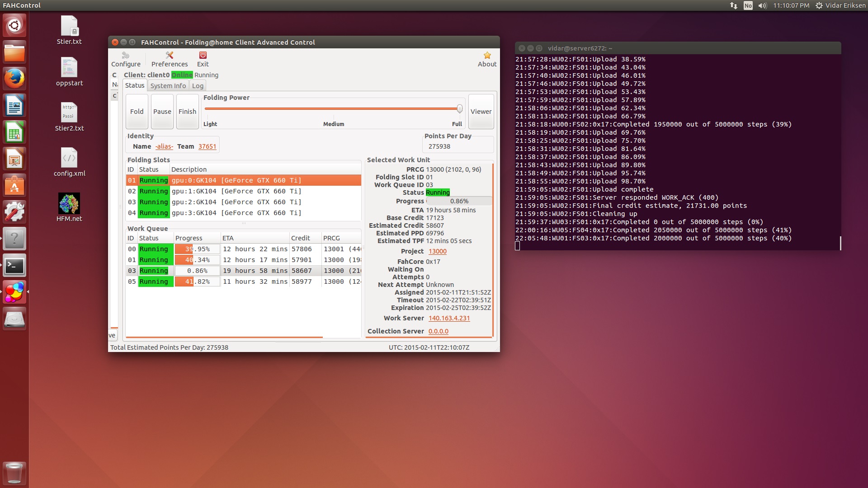Click the terminal window title vidar@server6272
868x488 pixels.
[580, 48]
